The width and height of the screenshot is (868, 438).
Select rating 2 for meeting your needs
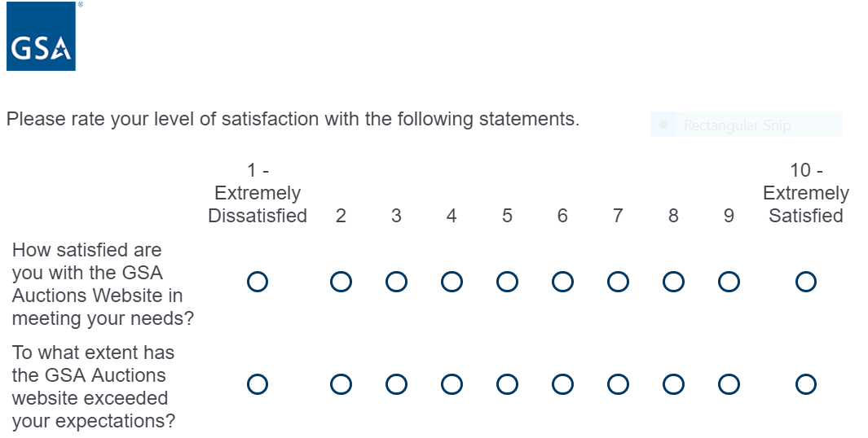[341, 282]
